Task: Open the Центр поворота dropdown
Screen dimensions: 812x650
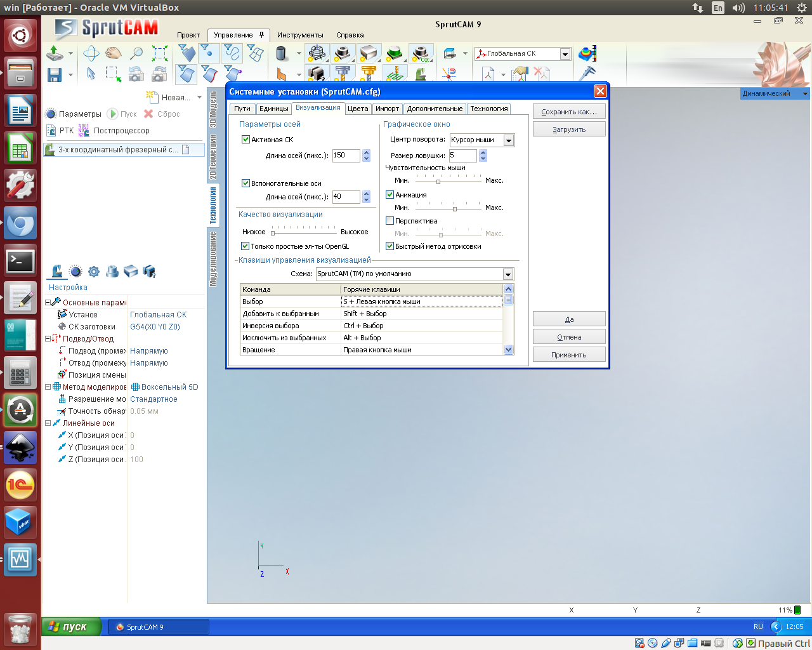Action: 509,140
